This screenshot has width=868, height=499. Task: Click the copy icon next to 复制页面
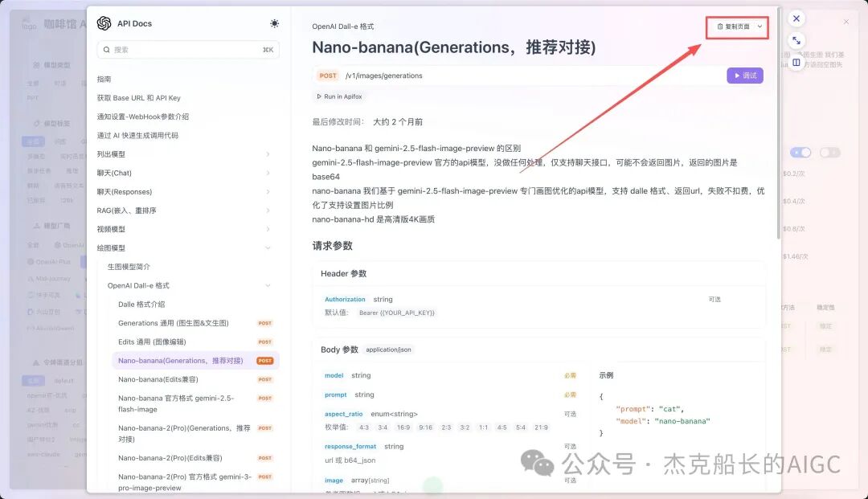(719, 27)
